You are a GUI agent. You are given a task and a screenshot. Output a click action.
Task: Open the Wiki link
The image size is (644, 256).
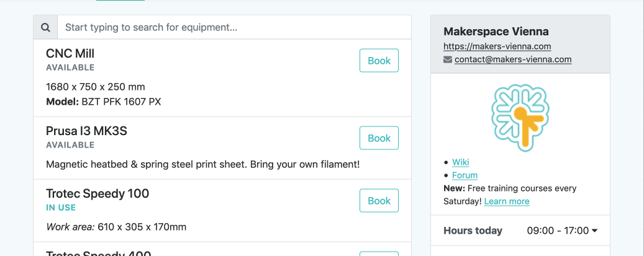460,162
